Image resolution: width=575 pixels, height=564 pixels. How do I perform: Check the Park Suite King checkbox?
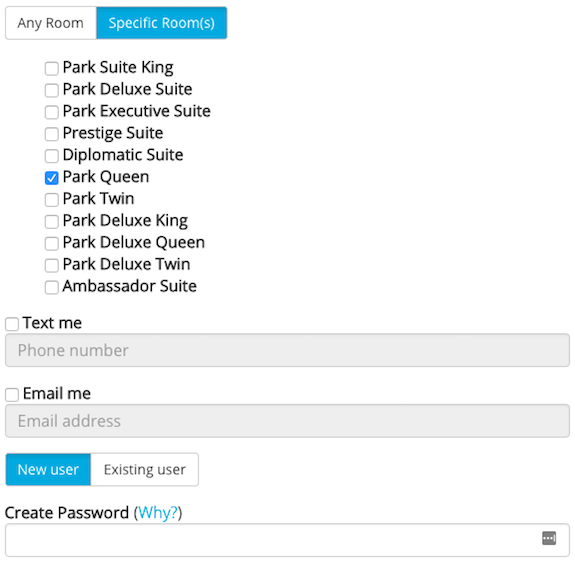tap(51, 68)
